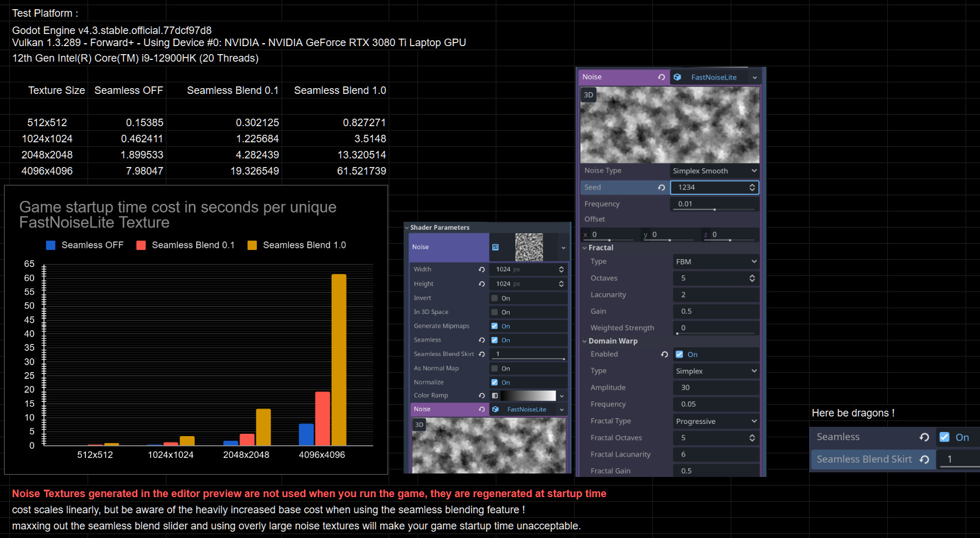The height and width of the screenshot is (538, 980).
Task: Click the tallest orange 4096x4096 chart bar
Action: [339, 360]
